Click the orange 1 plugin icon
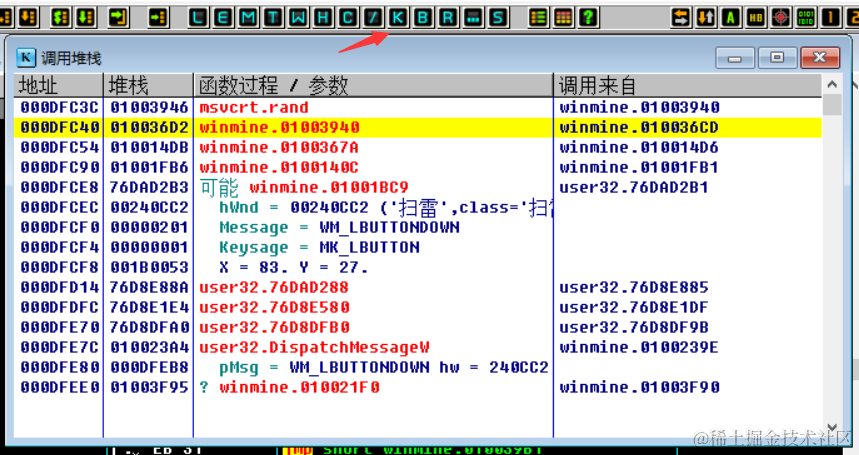859x455 pixels. point(831,18)
